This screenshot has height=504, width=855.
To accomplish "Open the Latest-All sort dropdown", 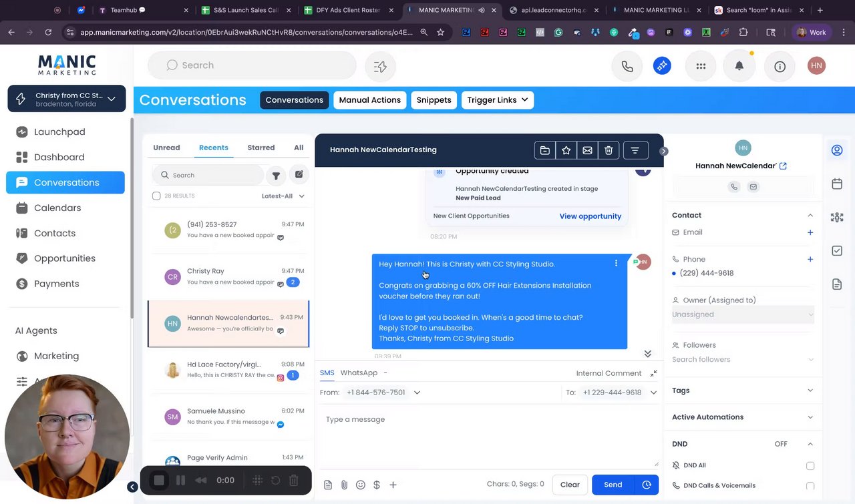I will point(283,196).
